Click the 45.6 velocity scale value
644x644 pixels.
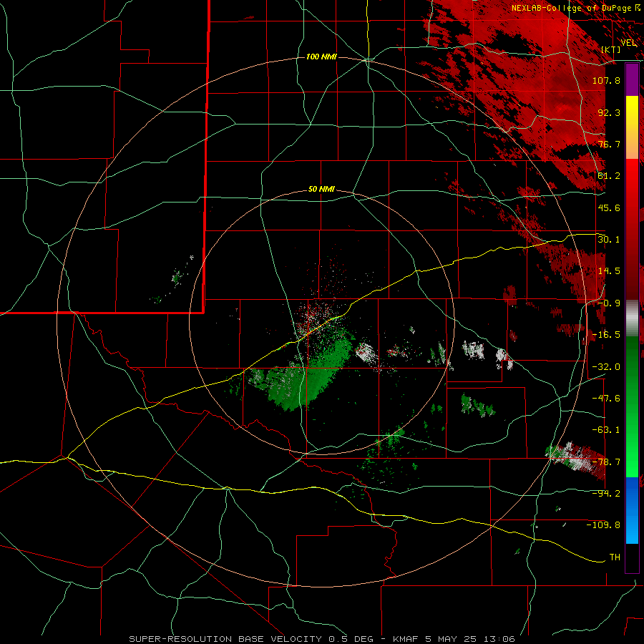tap(609, 208)
